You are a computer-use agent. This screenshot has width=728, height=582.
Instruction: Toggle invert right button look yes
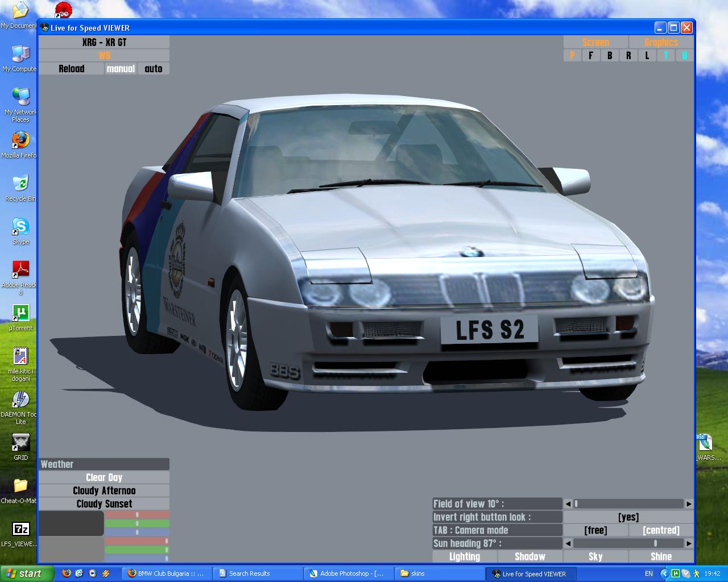coord(628,517)
